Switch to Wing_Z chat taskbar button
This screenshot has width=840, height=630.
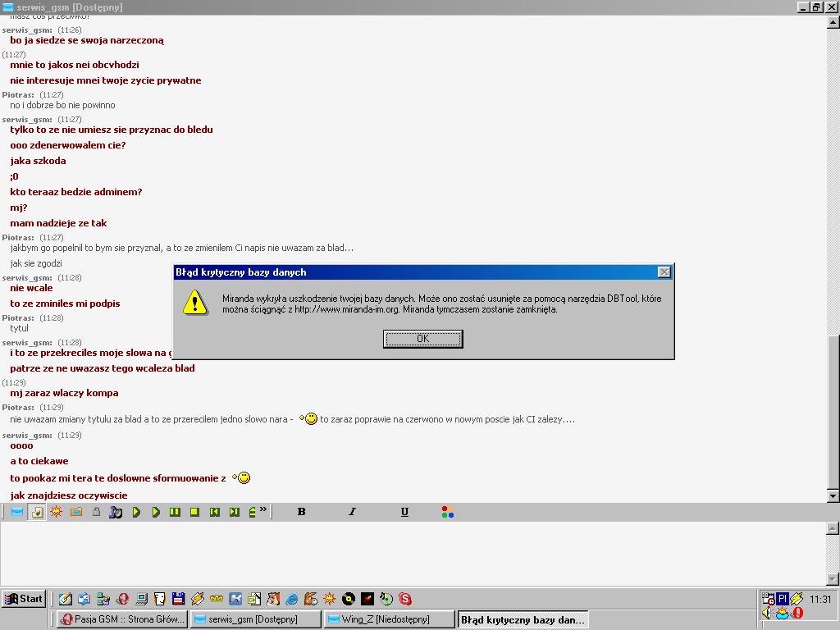click(x=389, y=619)
